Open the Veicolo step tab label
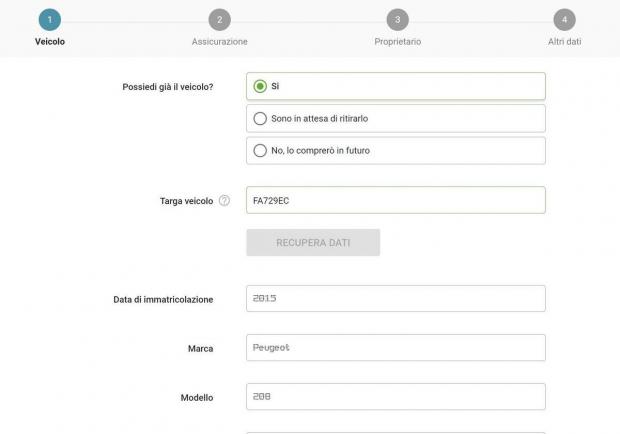The width and height of the screenshot is (620, 434). [50, 42]
